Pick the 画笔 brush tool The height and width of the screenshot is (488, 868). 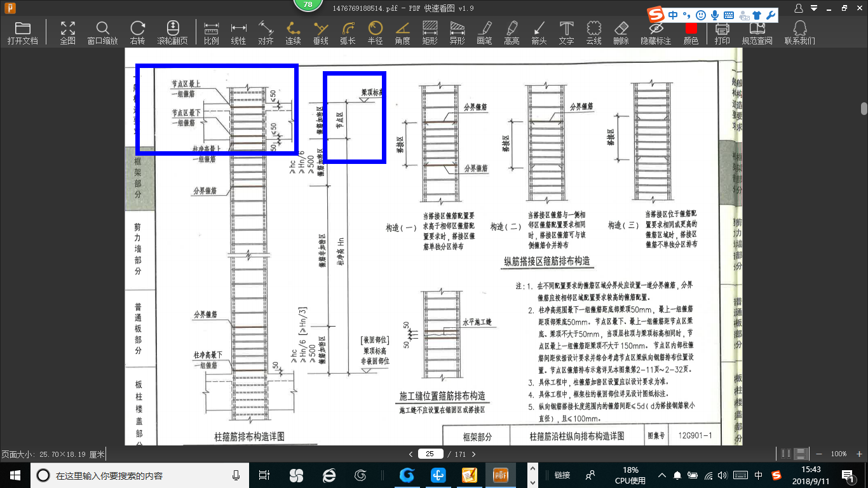484,33
